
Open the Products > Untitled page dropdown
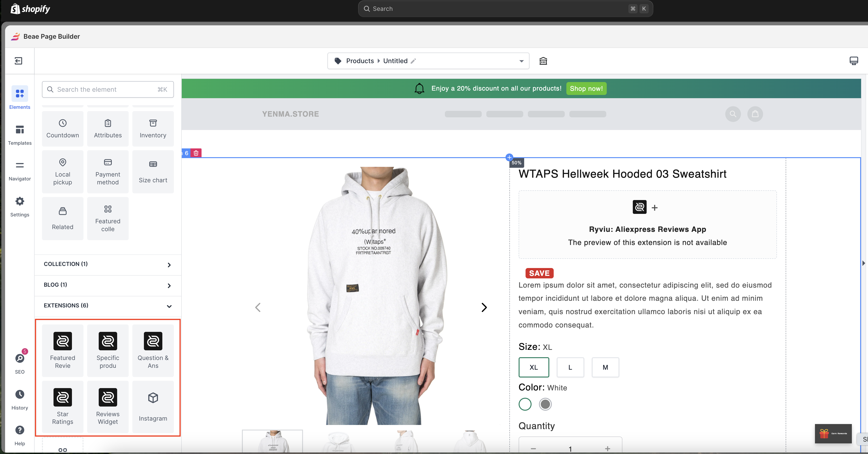pyautogui.click(x=428, y=61)
